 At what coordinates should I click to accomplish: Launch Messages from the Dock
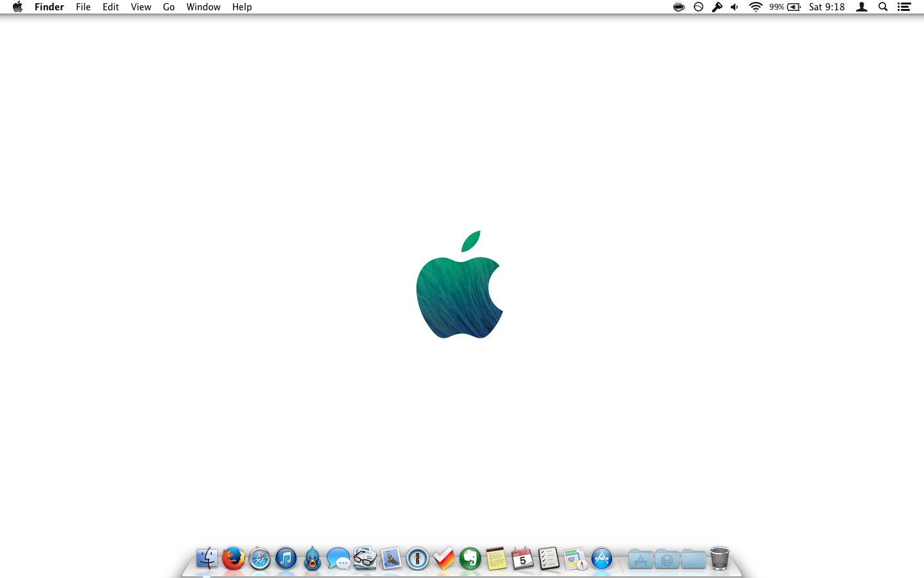339,559
